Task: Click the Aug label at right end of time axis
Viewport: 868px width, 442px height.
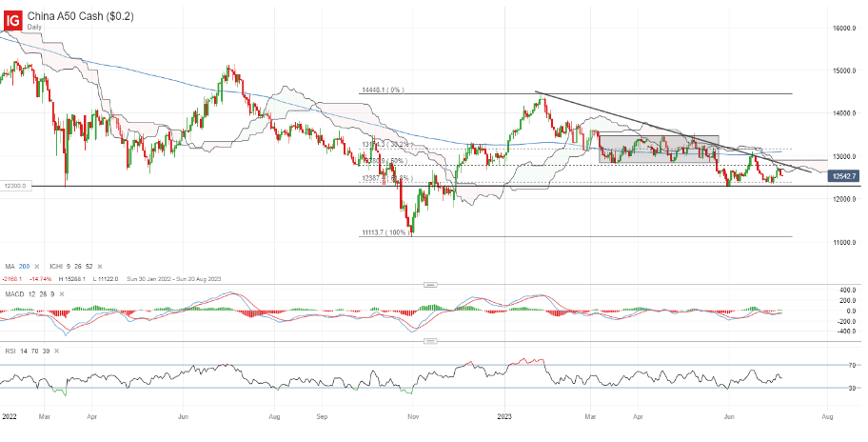Action: click(x=828, y=414)
